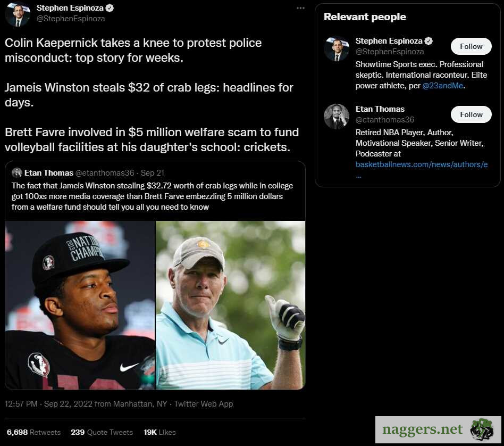The image size is (504, 446).
Task: Click the verified badge in Relevant people
Action: [x=429, y=41]
